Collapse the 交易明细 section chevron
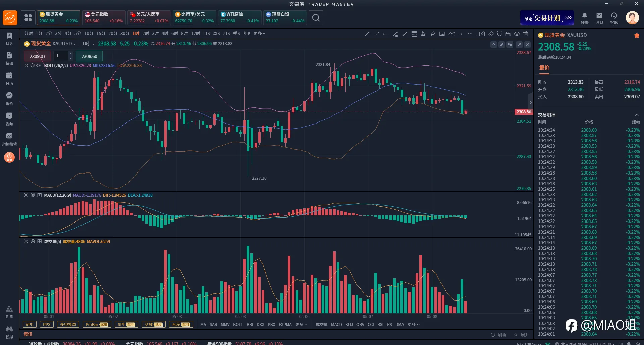The width and height of the screenshot is (644, 345). [637, 115]
